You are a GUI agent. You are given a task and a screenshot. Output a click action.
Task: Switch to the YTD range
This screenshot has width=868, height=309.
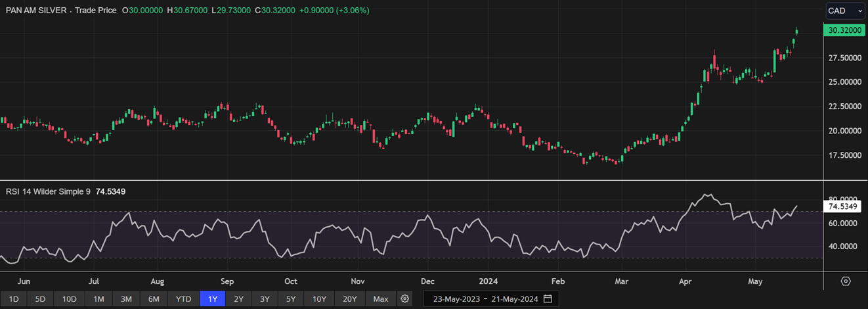click(183, 299)
